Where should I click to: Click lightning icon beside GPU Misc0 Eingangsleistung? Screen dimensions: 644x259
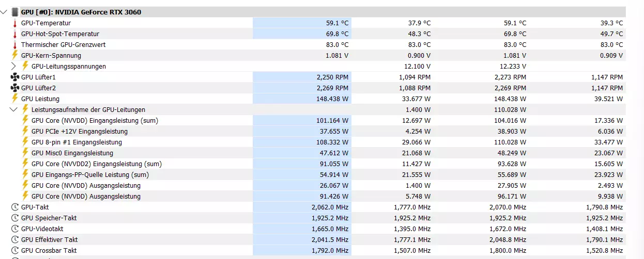[x=25, y=153]
